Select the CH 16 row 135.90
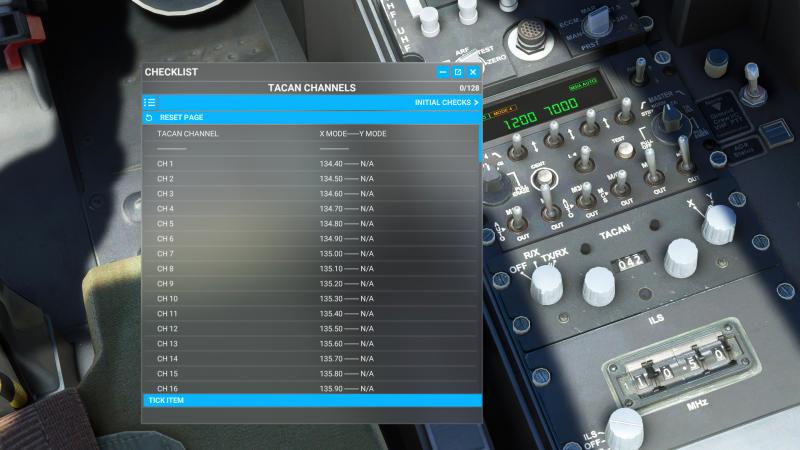 click(x=310, y=388)
